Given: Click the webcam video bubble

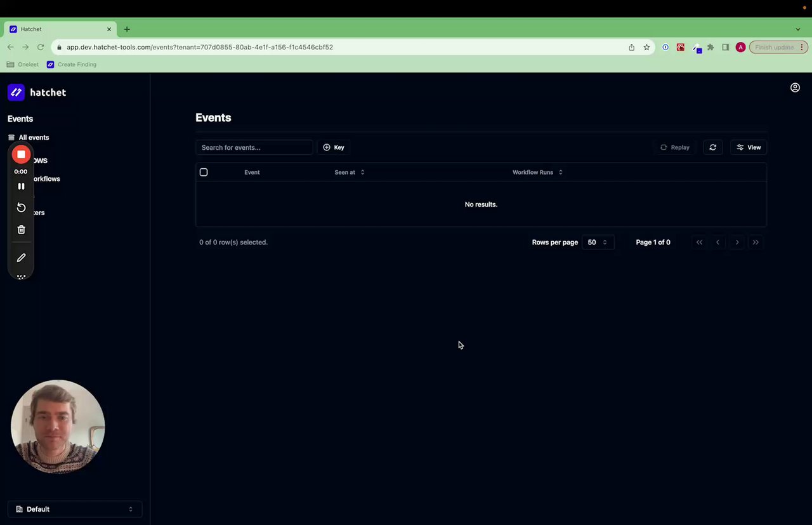Looking at the screenshot, I should (58, 427).
